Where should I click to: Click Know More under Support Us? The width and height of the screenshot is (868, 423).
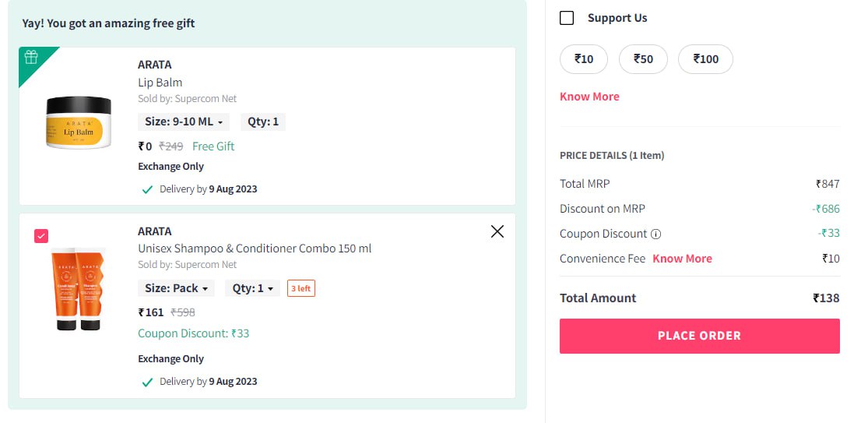click(589, 97)
